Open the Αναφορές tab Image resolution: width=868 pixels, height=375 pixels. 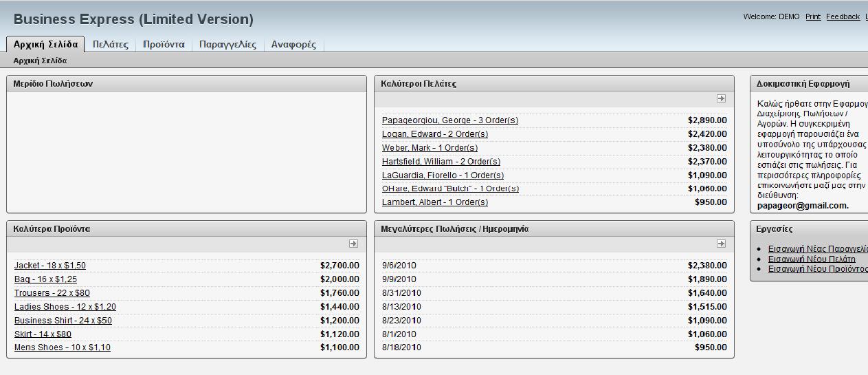pos(293,44)
